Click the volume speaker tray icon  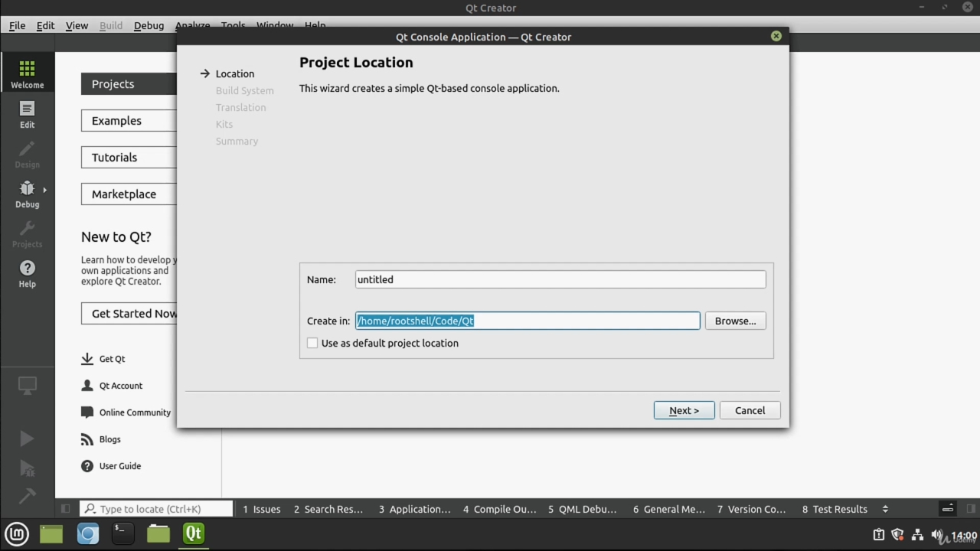937,535
